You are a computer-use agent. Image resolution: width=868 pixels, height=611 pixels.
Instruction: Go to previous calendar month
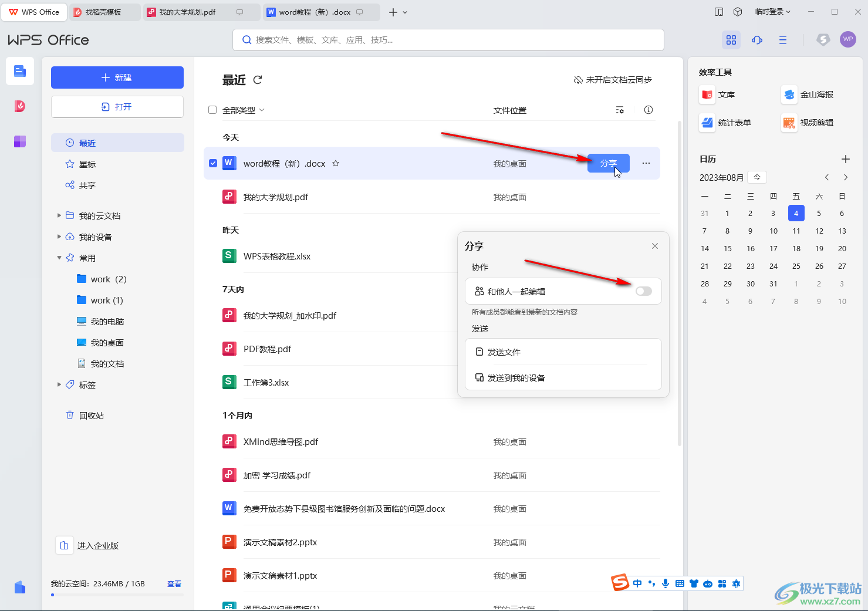[x=827, y=177]
